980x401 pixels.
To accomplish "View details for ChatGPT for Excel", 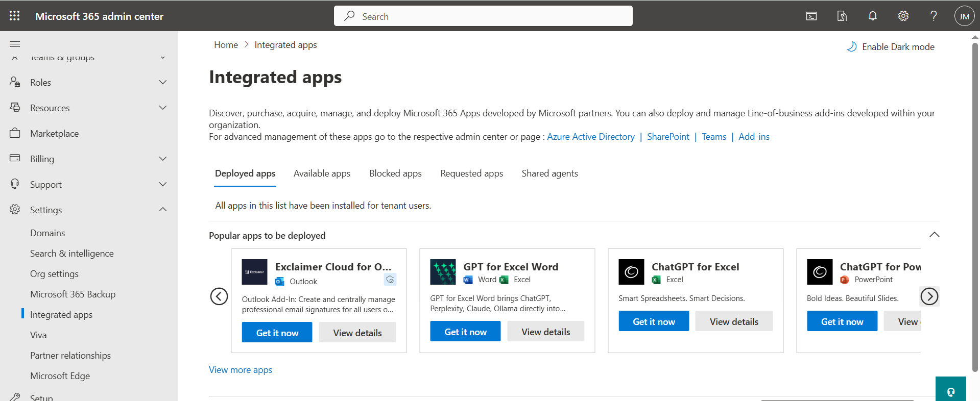I will (x=734, y=321).
